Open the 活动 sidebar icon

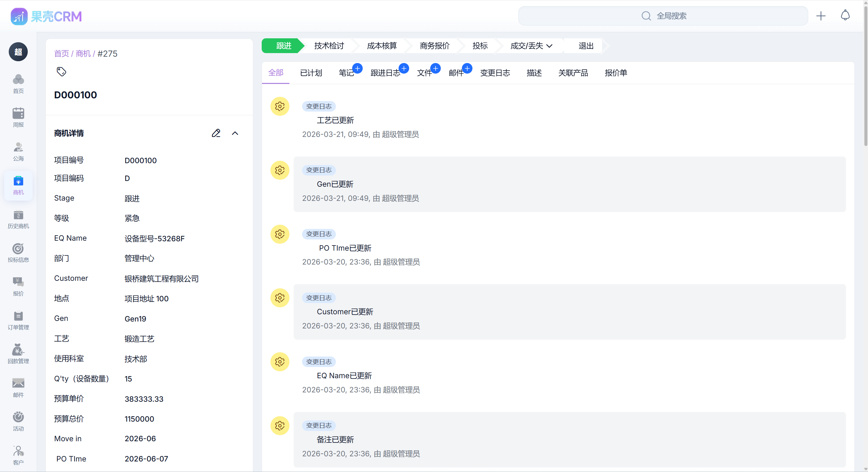(18, 421)
